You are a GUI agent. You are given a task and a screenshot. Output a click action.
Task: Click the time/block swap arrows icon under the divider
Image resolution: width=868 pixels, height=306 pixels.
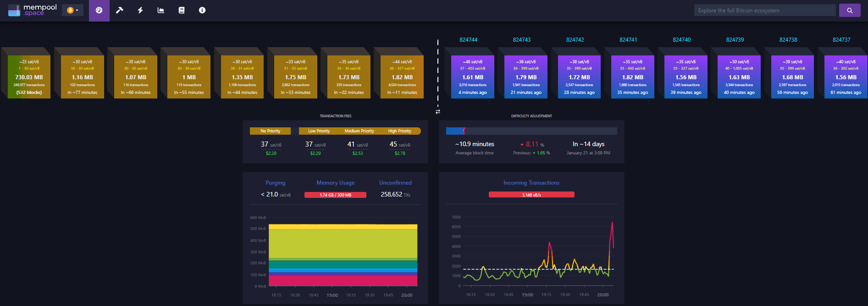[x=438, y=111]
